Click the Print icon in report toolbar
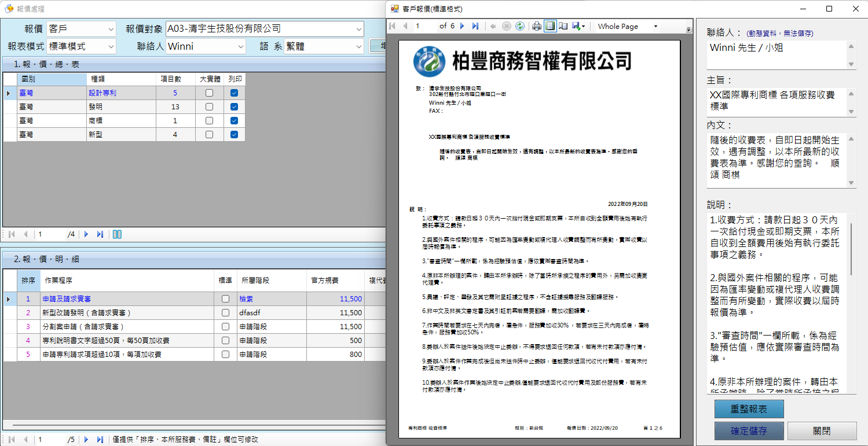Screen dimensions: 868x446 point(537,26)
